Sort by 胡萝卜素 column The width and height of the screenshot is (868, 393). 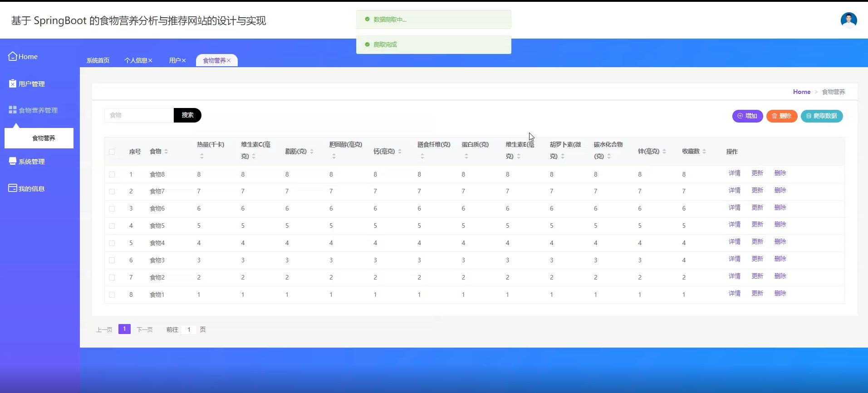[x=563, y=156]
